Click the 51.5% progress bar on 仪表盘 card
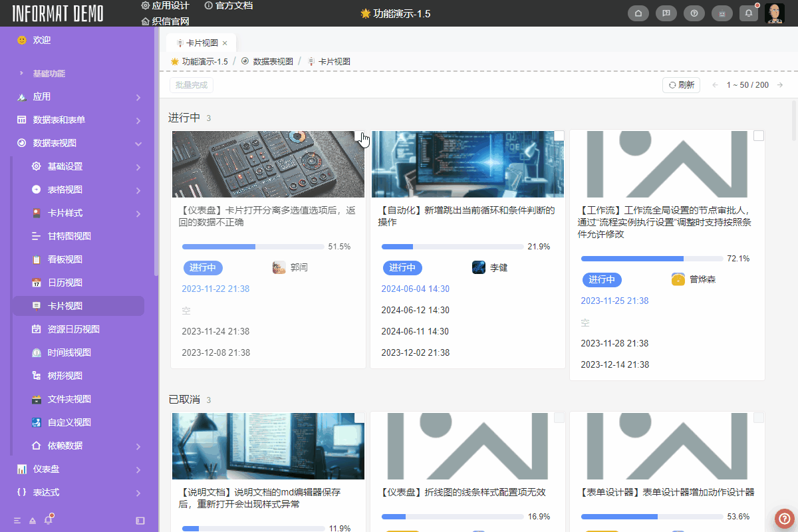Screen dimensions: 798x532 pos(253,246)
